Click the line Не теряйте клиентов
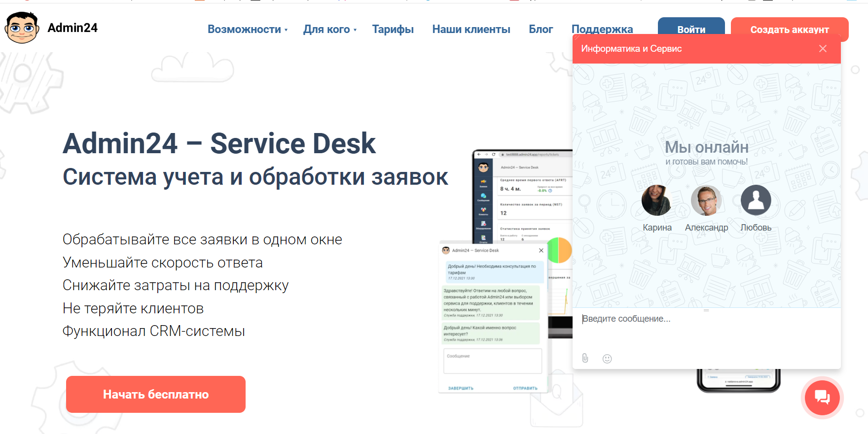This screenshot has height=434, width=868. (133, 308)
